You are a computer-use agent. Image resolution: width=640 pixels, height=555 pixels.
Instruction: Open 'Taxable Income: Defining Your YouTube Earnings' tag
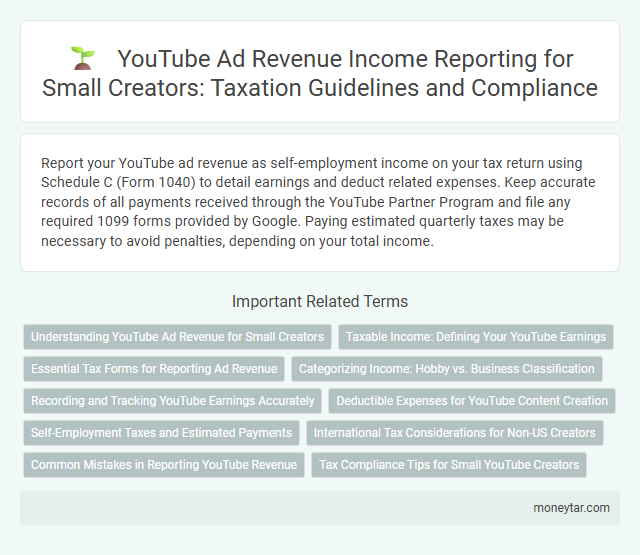pyautogui.click(x=476, y=337)
